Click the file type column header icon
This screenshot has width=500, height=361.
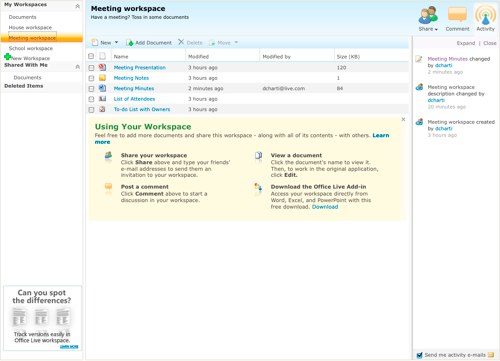[102, 56]
